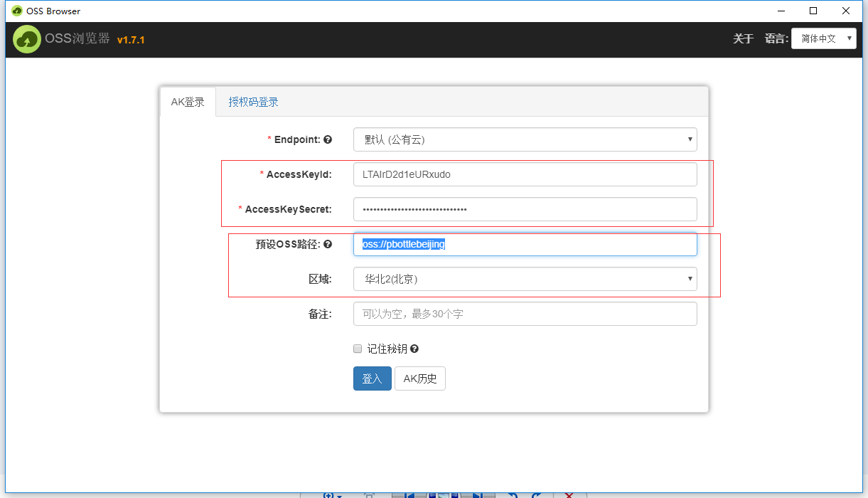Open the 关于 about link
Image resolution: width=868 pixels, height=498 pixels.
[743, 38]
